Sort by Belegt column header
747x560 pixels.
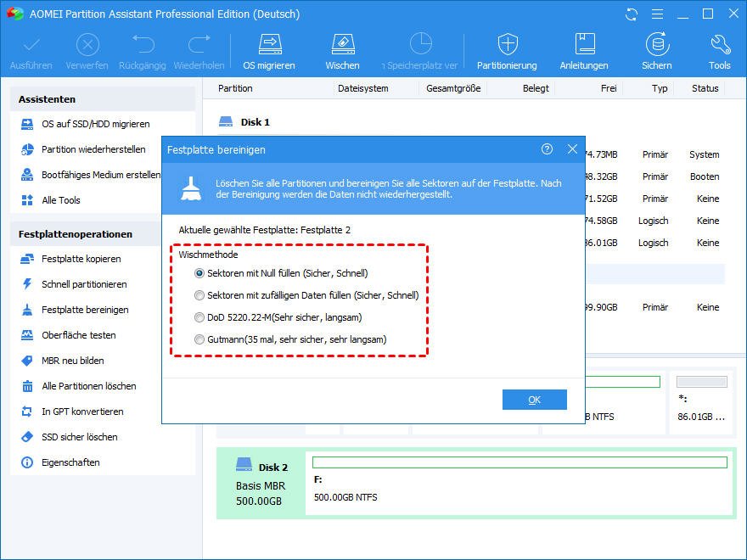[x=536, y=88]
